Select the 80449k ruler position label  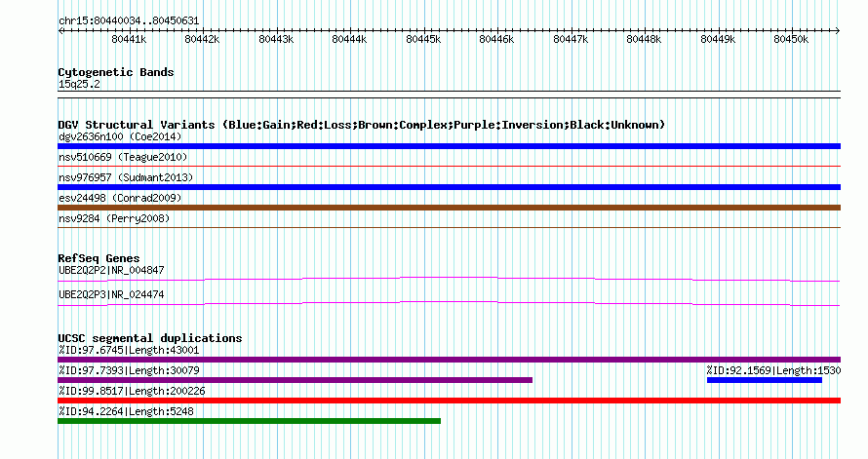click(718, 39)
